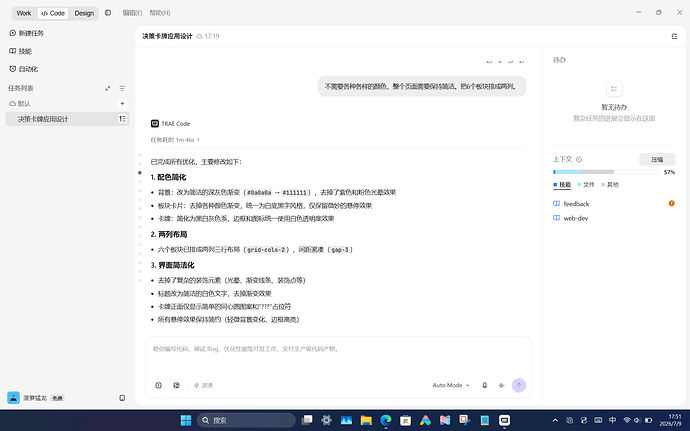Screen dimensions: 690x431
Task: Switch to the Design mode tab
Action: [84, 13]
